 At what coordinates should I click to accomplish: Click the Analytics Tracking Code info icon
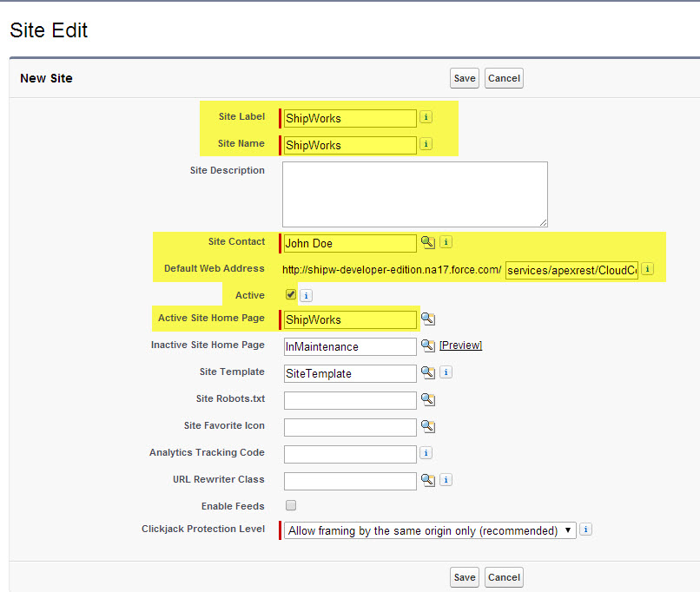pos(426,453)
